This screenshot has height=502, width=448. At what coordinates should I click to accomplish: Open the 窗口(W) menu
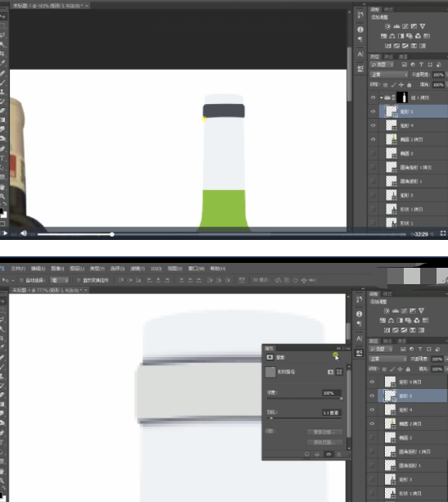[x=197, y=269]
